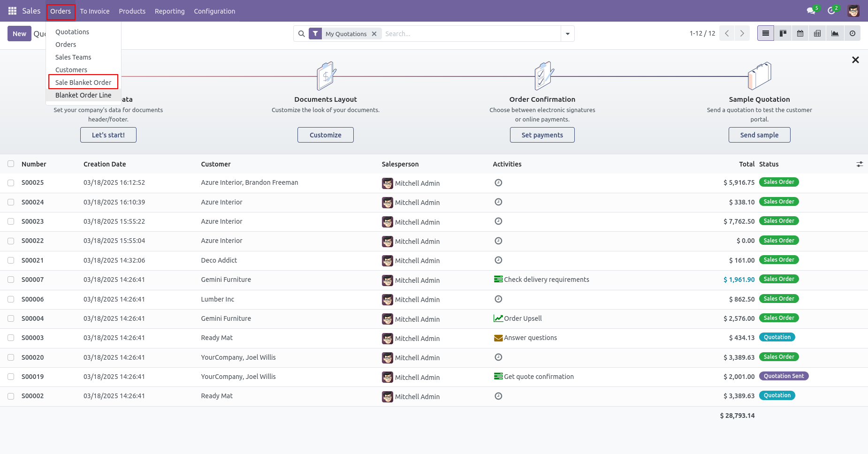Click the $ 1,961.90 total amount
The width and height of the screenshot is (868, 454).
pos(739,280)
